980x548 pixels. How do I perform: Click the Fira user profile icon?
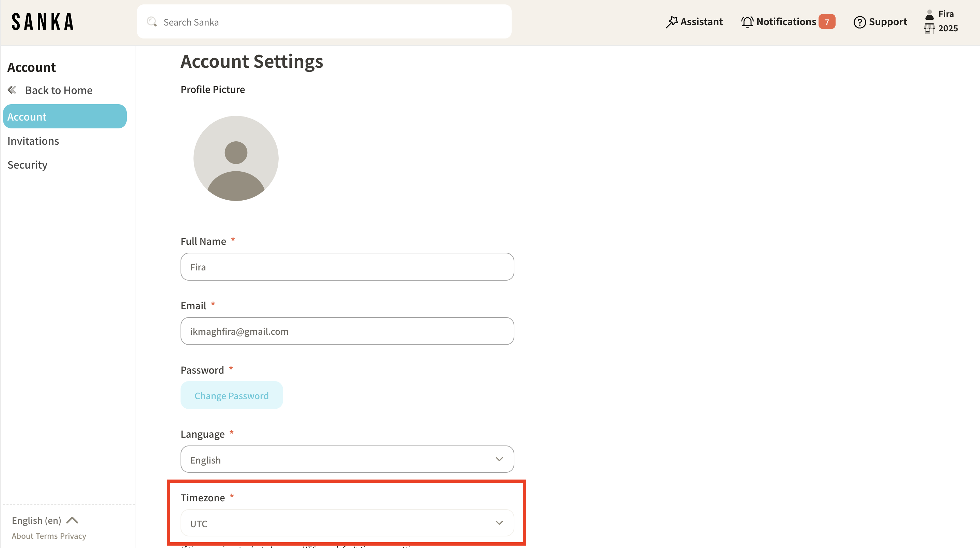point(929,14)
